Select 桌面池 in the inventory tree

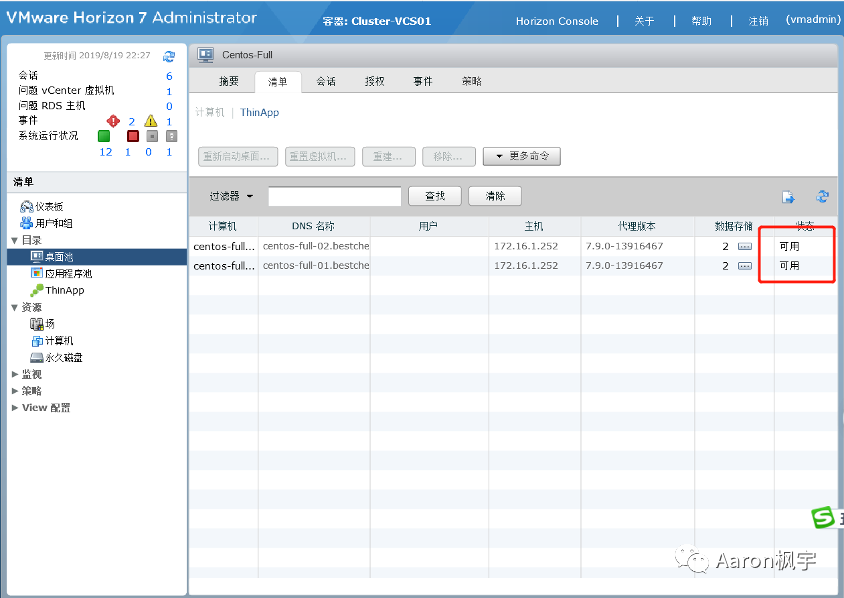coord(52,257)
